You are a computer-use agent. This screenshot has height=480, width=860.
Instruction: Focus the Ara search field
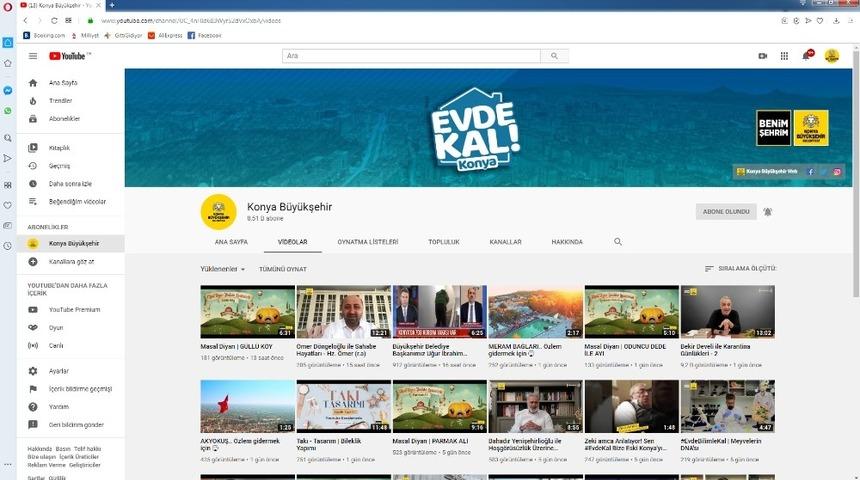pyautogui.click(x=411, y=56)
